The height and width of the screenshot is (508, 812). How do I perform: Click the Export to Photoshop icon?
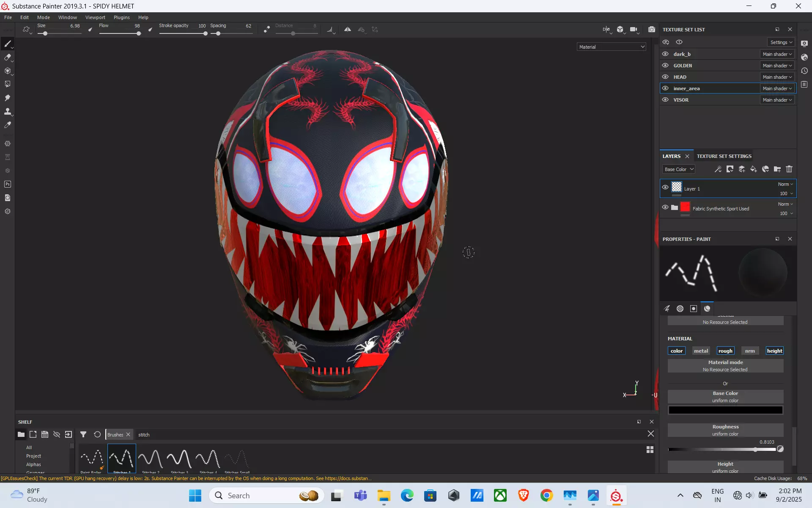point(8,184)
